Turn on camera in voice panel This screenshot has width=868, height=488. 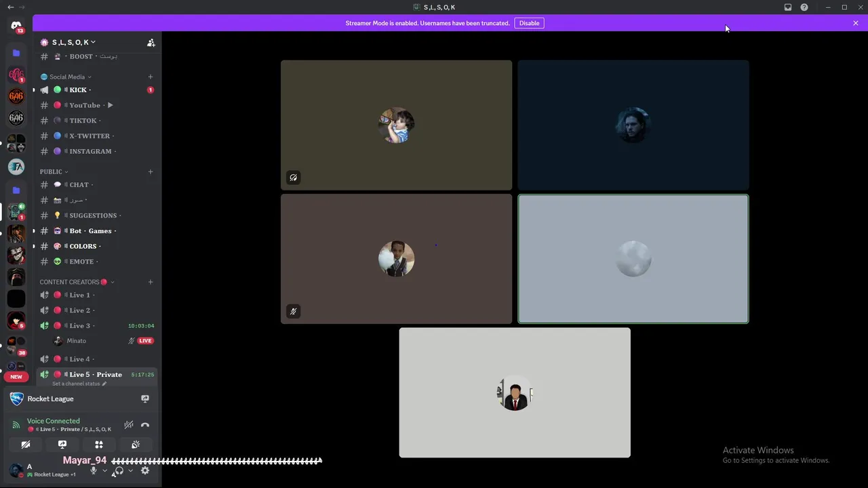click(x=25, y=445)
